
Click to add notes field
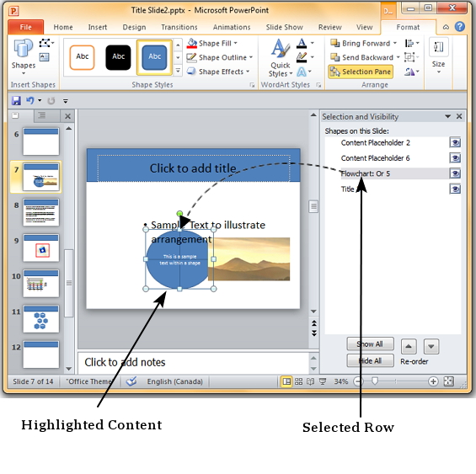(x=193, y=362)
